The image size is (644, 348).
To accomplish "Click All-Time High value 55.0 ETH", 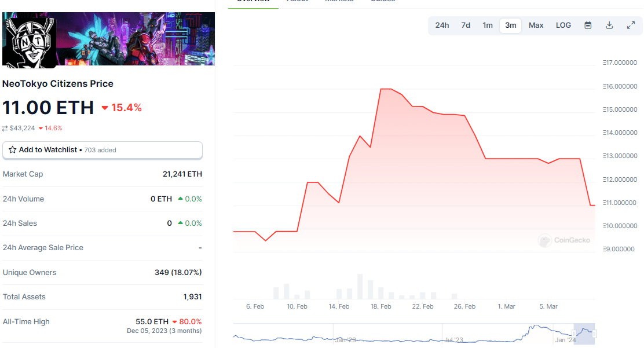I will click(152, 322).
